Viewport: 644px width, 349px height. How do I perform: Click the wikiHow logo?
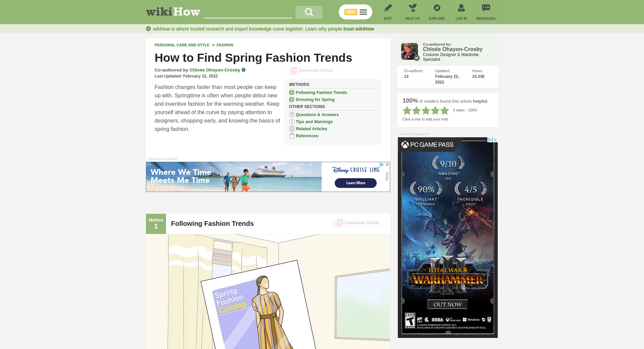(x=173, y=12)
